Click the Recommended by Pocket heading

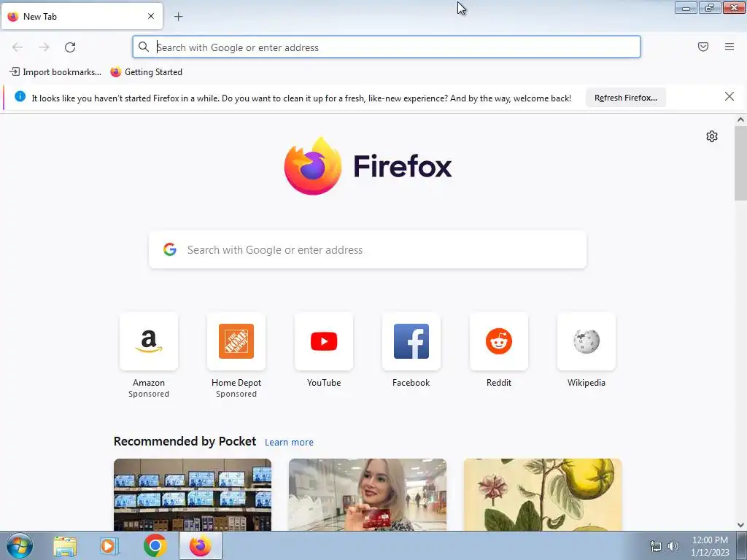click(185, 441)
